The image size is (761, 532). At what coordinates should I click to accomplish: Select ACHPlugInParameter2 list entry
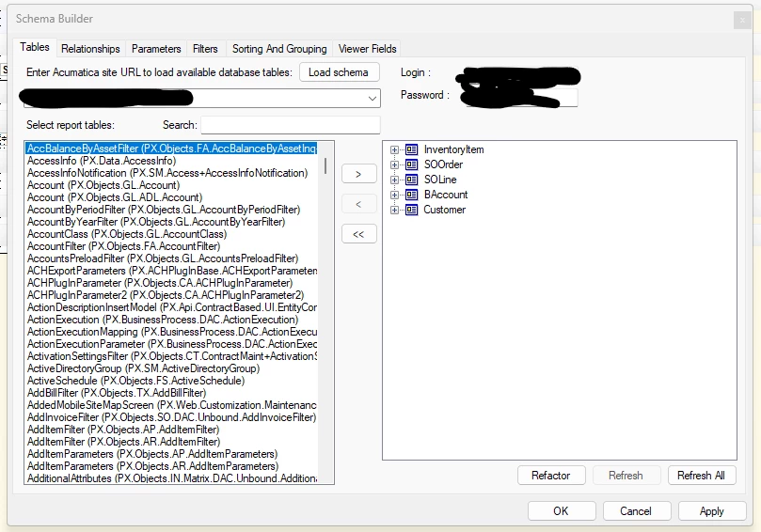point(172,295)
